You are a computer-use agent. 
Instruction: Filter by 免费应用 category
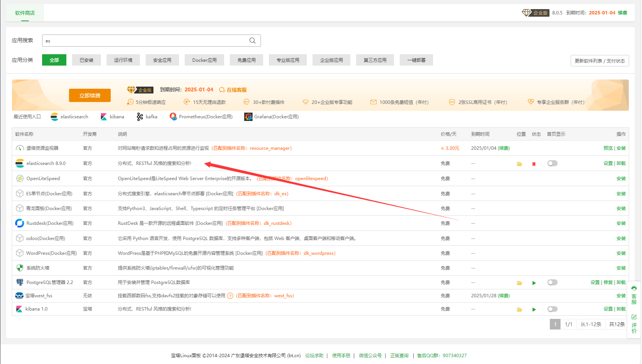coord(246,60)
